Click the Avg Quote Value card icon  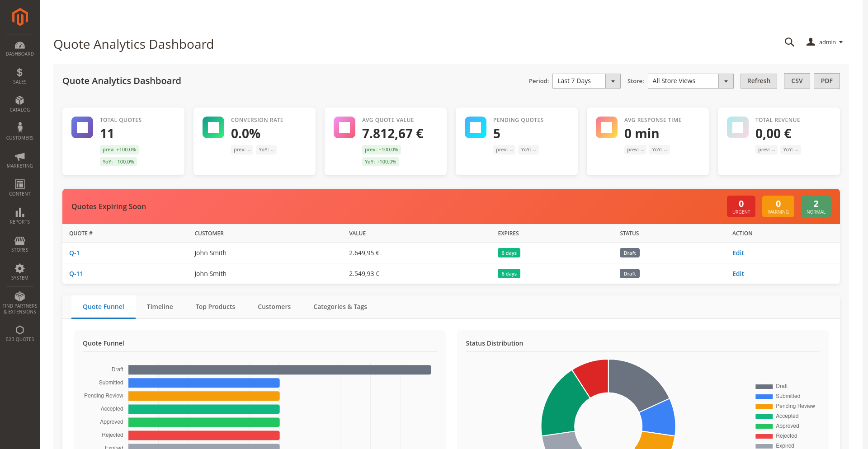tap(344, 127)
